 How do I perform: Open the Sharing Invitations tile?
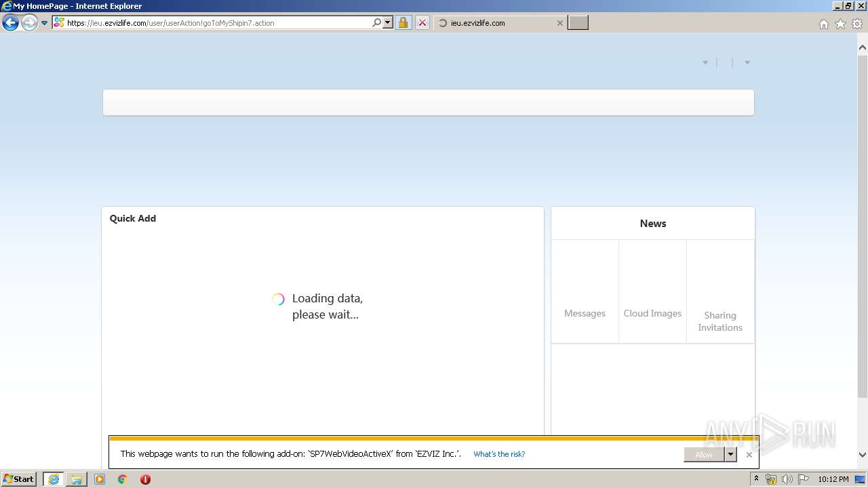click(x=720, y=291)
